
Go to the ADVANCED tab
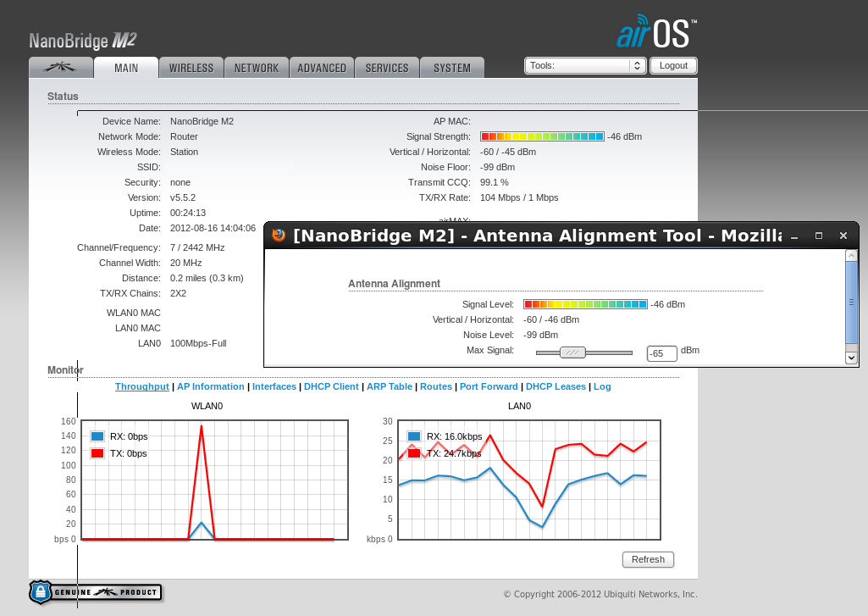click(322, 68)
